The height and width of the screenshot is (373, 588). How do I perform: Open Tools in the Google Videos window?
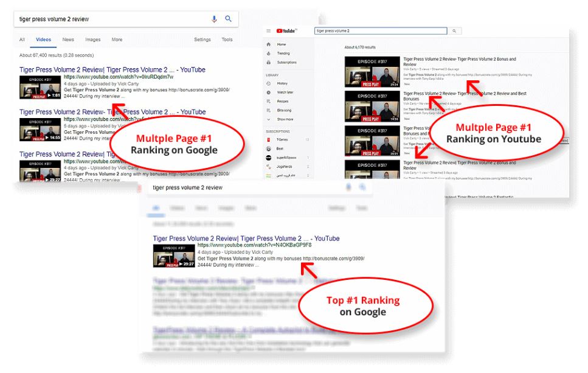(227, 40)
